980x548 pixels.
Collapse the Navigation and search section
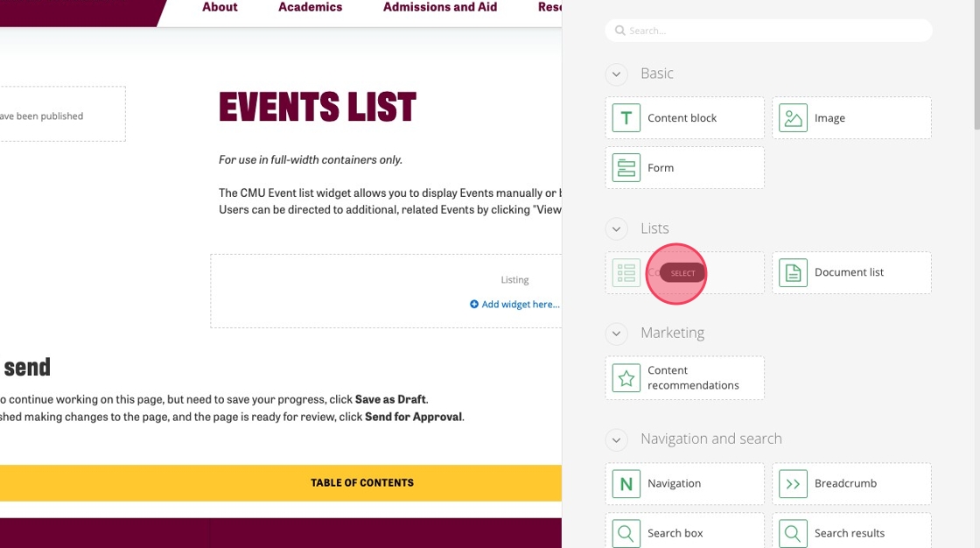[616, 439]
